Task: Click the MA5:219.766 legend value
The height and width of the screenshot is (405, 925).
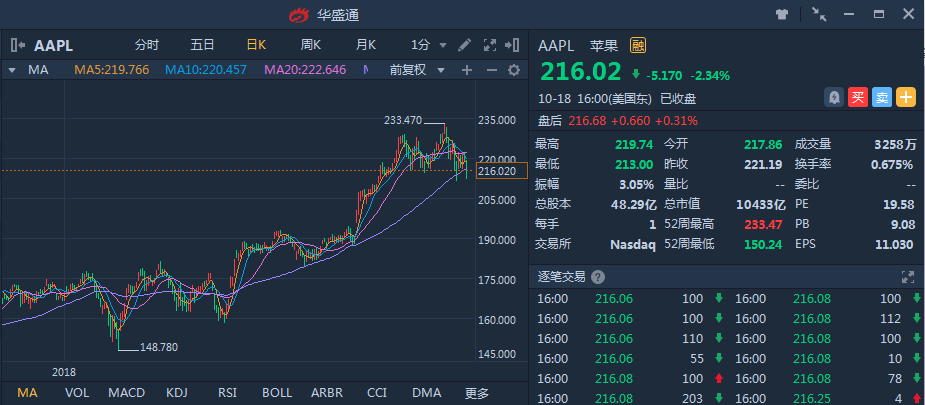Action: 111,70
